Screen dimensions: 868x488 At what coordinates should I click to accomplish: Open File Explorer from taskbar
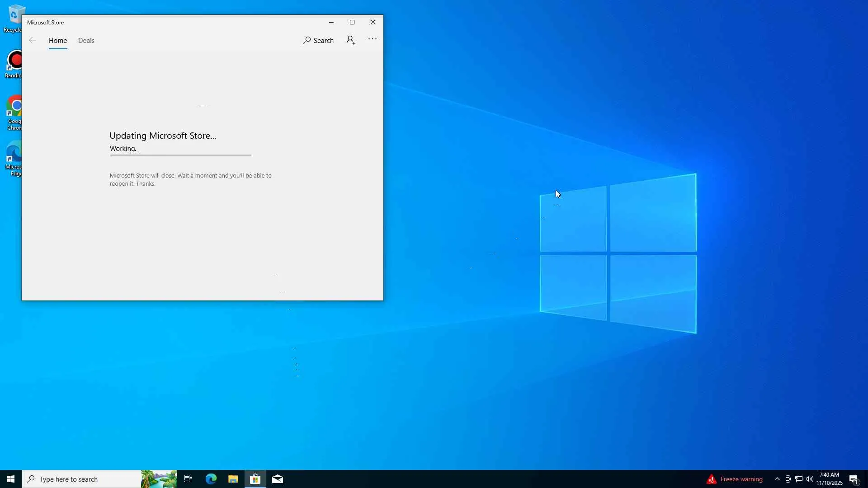click(233, 479)
